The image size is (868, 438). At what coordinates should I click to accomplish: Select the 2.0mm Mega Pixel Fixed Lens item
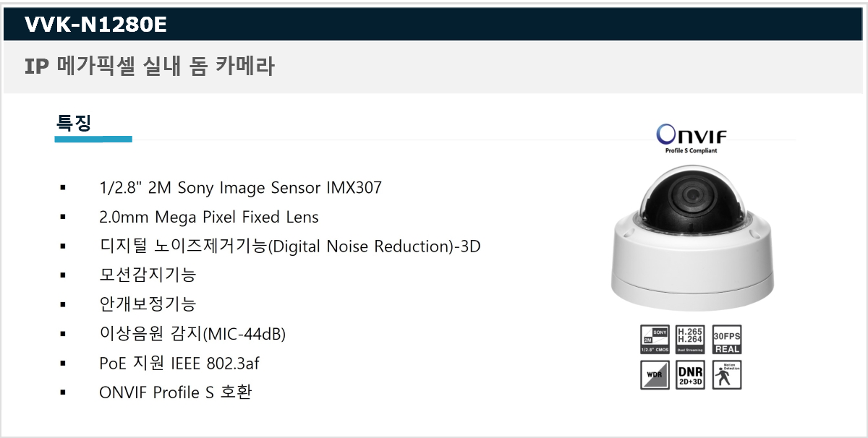click(x=209, y=217)
